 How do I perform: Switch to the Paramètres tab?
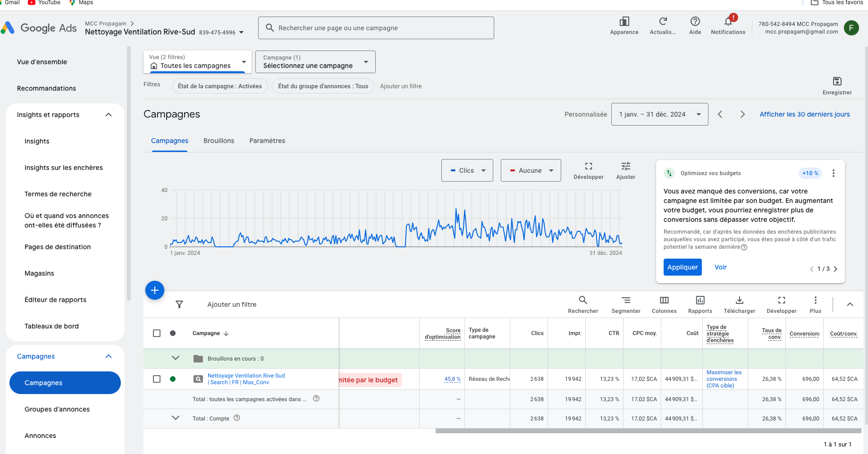267,141
